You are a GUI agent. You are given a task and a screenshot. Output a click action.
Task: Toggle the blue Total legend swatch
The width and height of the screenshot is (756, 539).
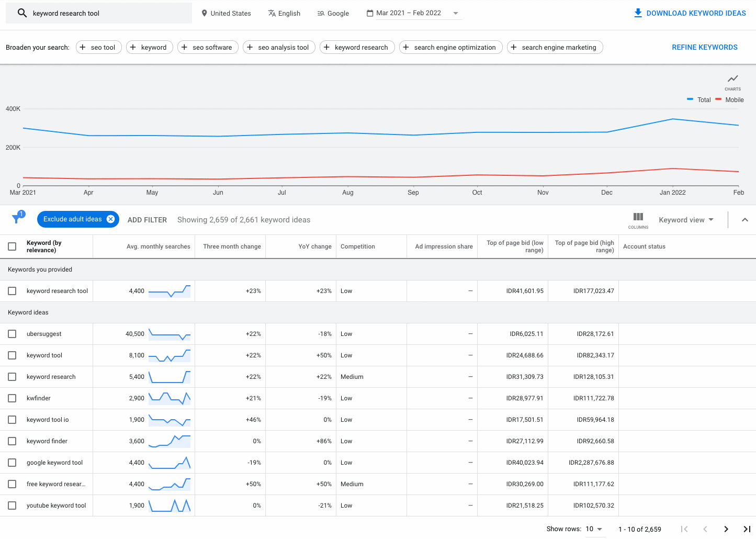(x=690, y=99)
